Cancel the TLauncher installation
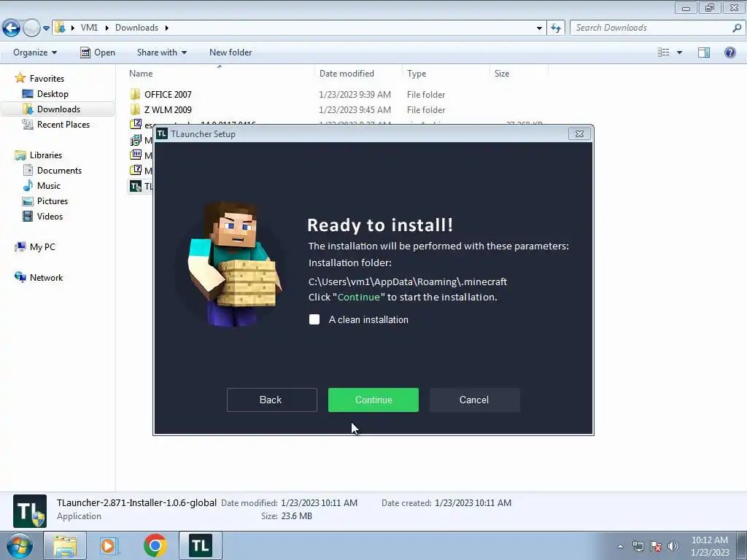Viewport: 747px width, 560px height. (474, 400)
